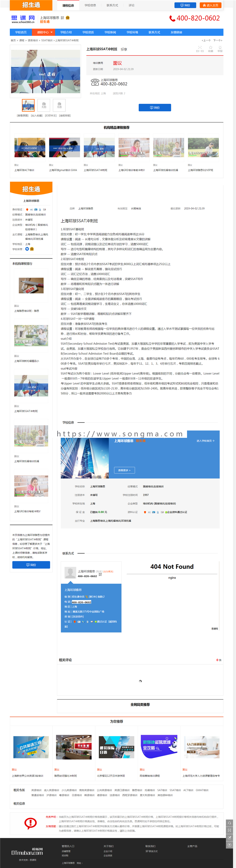Click the scan code icon on side toolbar
The image size is (236, 868).
pos(230,830)
